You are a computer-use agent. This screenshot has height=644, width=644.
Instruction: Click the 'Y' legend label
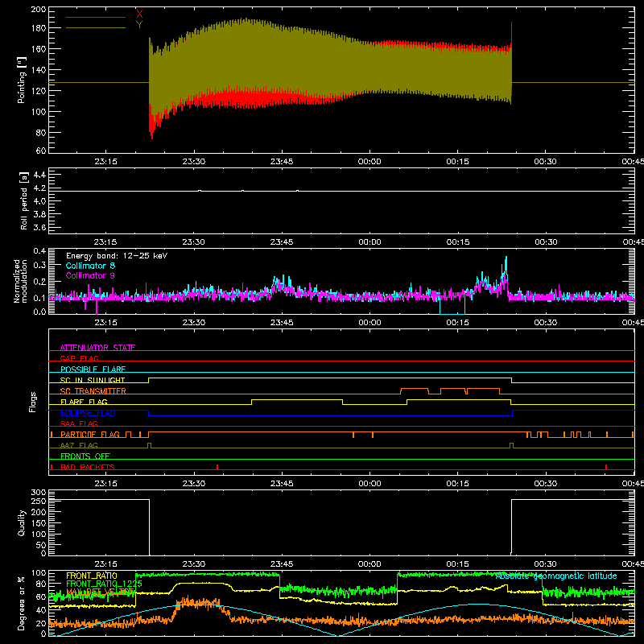point(139,25)
